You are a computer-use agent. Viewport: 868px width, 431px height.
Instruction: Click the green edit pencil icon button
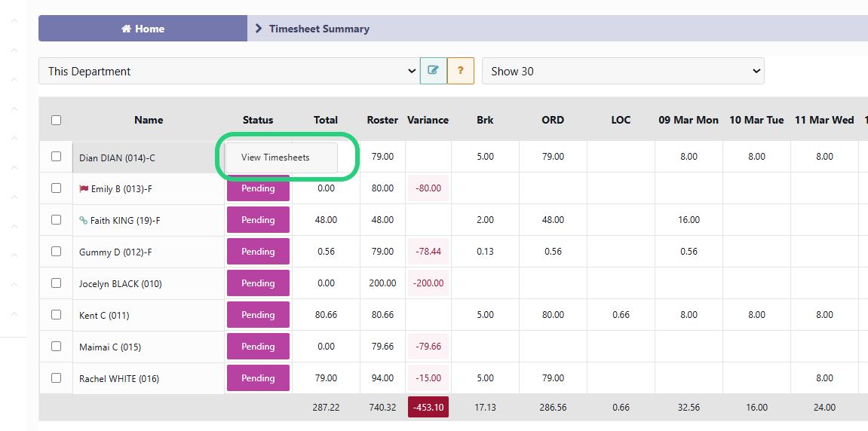pyautogui.click(x=434, y=71)
